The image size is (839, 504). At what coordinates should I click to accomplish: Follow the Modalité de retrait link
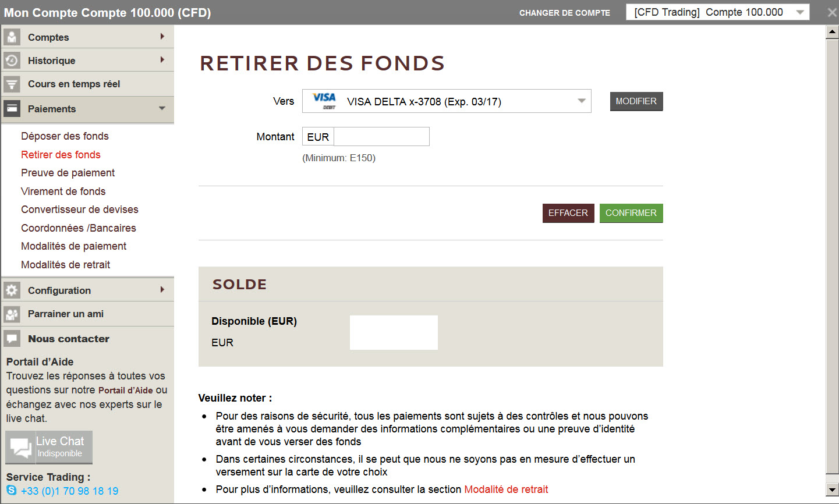(506, 489)
